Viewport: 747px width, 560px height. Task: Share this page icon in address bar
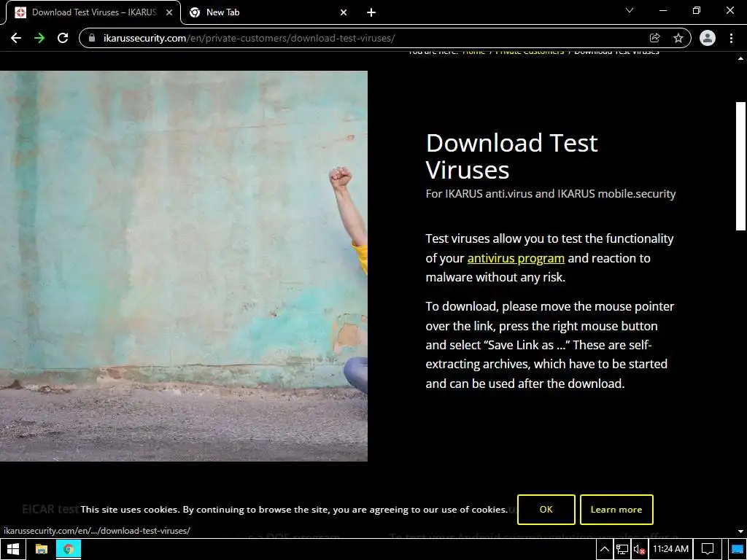pos(654,38)
